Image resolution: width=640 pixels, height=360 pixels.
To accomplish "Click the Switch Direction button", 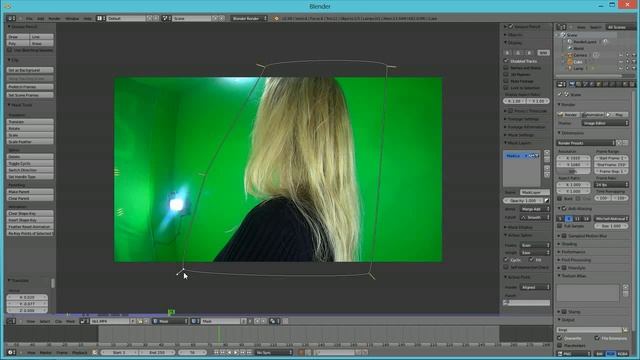I will [30, 170].
